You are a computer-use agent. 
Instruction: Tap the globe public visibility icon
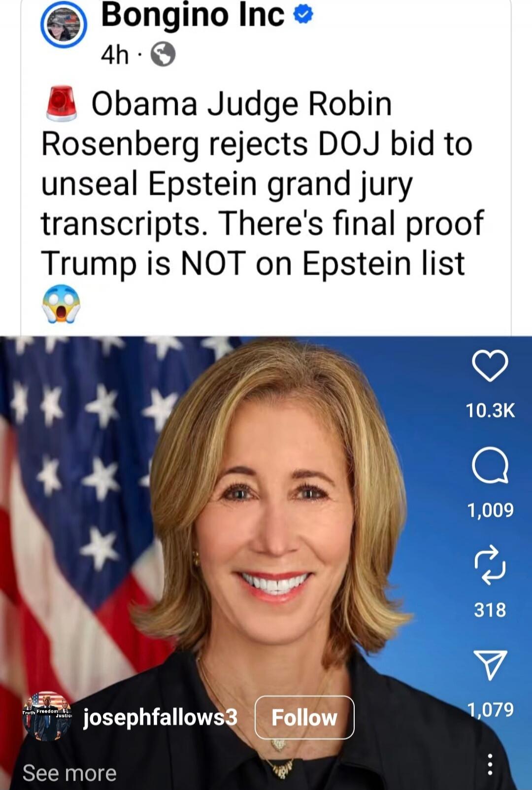pyautogui.click(x=163, y=54)
